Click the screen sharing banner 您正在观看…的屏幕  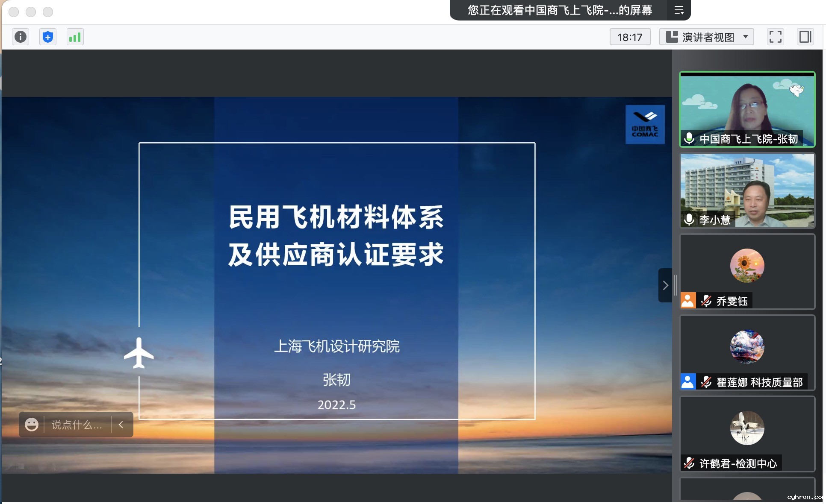click(559, 10)
